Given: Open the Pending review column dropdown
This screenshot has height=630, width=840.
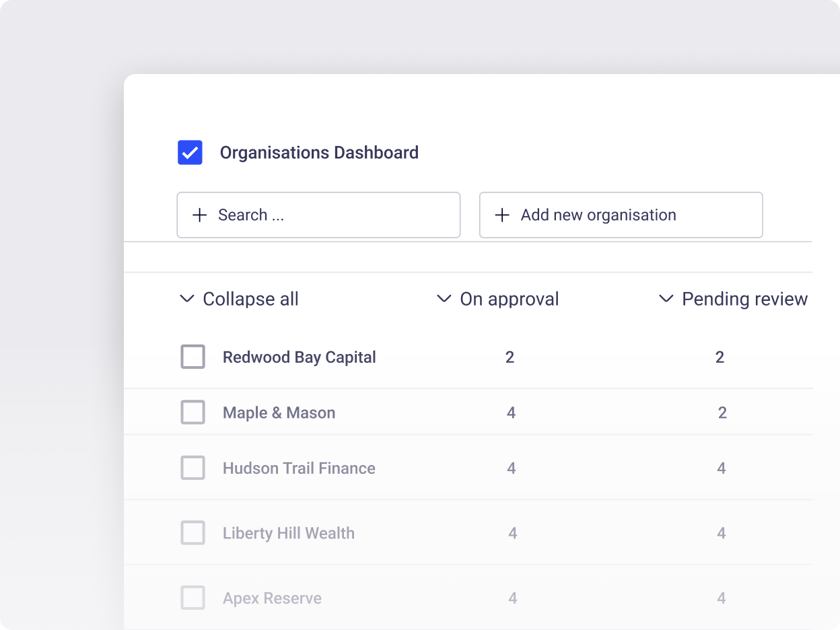Looking at the screenshot, I should (x=666, y=299).
